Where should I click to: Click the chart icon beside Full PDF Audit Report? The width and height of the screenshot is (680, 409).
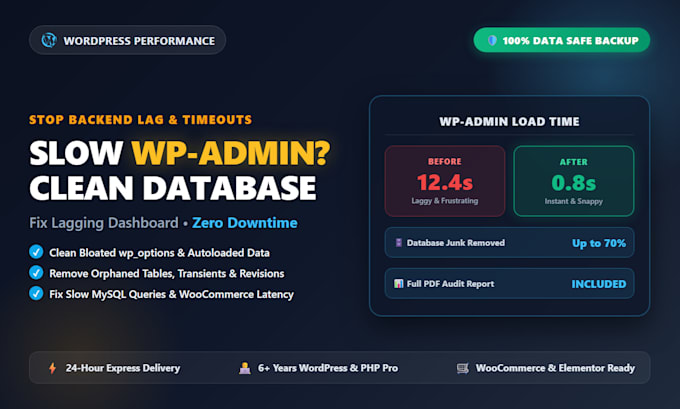click(x=399, y=284)
